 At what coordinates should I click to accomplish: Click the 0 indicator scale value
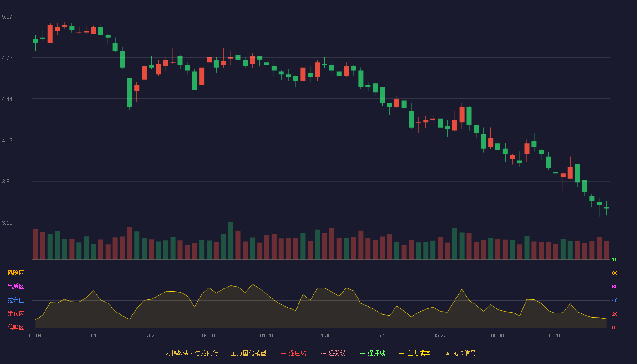pyautogui.click(x=613, y=328)
